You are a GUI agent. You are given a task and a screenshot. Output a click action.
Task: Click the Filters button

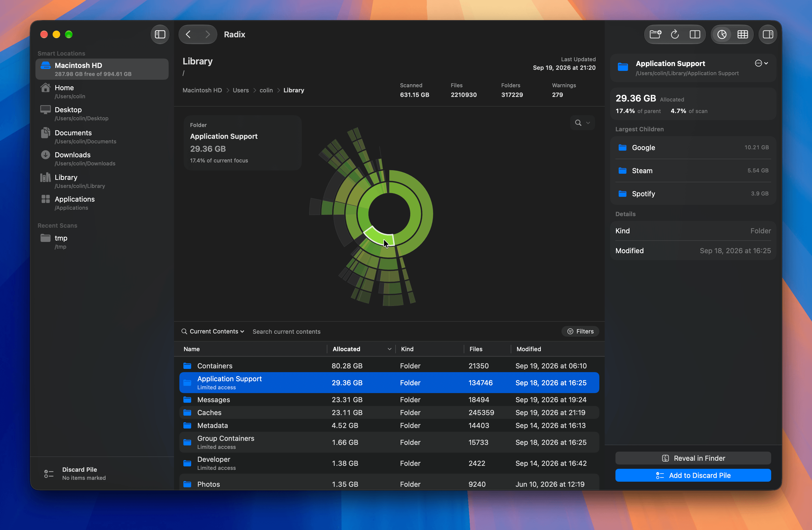point(580,332)
